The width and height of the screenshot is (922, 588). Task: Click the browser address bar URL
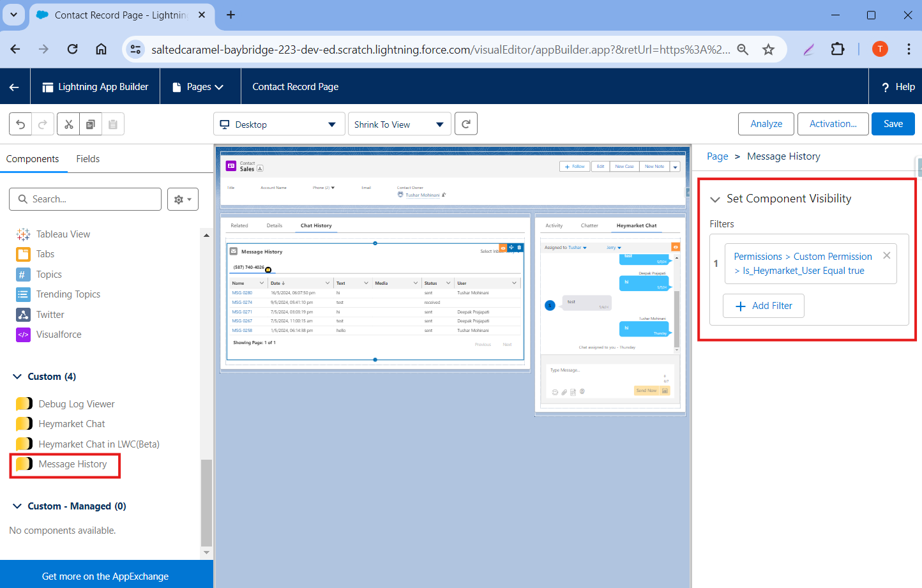441,49
